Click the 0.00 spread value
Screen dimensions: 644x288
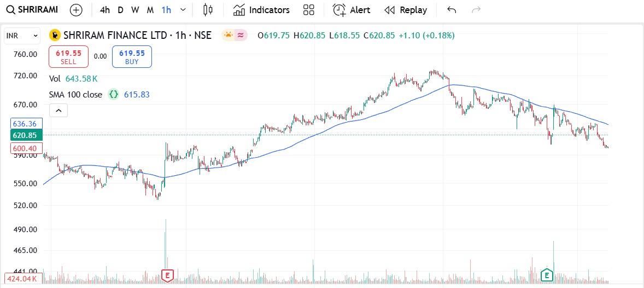tap(100, 56)
